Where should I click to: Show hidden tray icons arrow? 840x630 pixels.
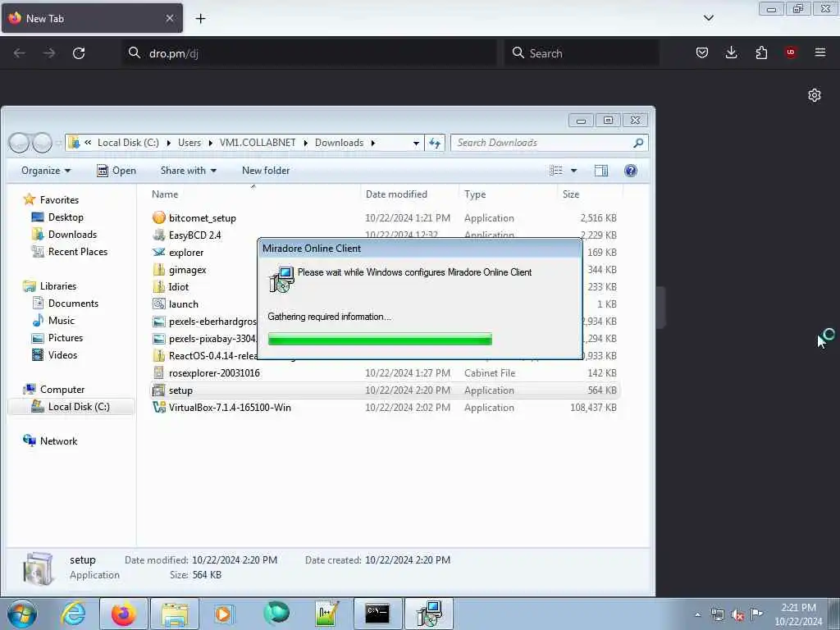point(697,614)
